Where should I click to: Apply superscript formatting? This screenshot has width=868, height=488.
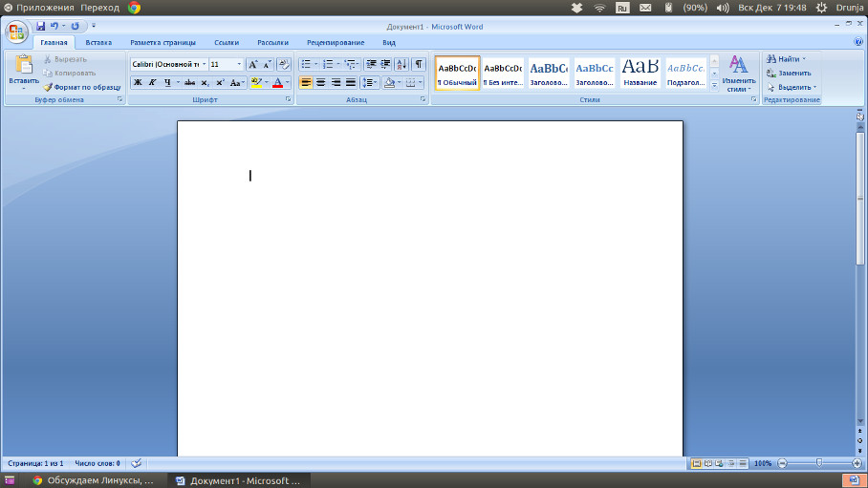click(220, 82)
